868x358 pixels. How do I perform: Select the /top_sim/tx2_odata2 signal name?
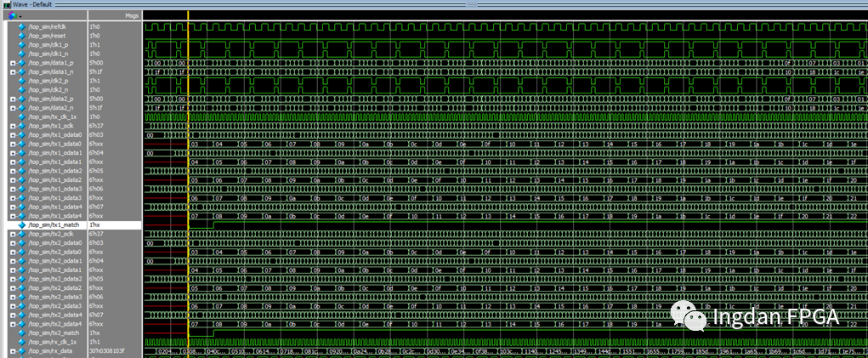click(54, 279)
